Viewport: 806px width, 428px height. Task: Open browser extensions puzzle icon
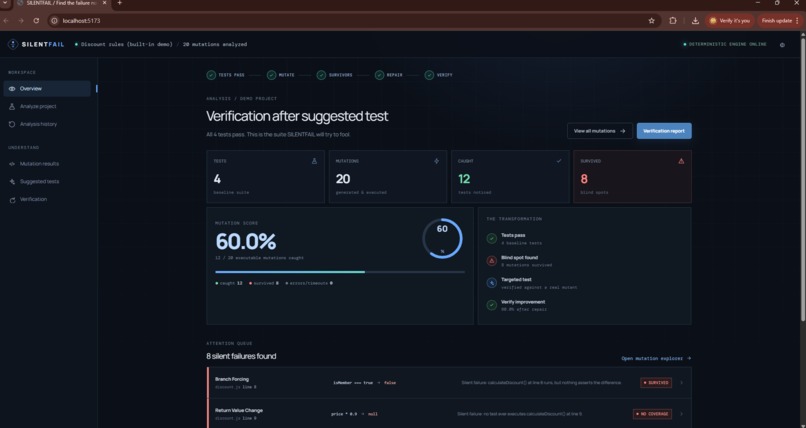[x=673, y=21]
